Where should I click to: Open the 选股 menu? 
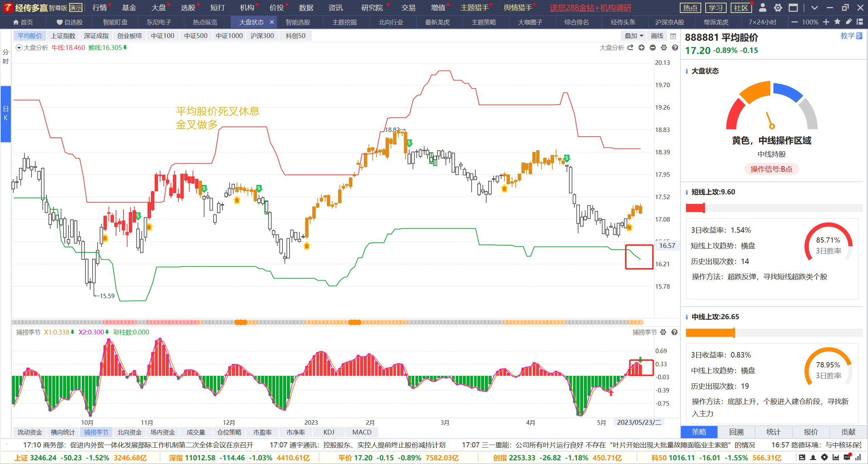[x=188, y=7]
